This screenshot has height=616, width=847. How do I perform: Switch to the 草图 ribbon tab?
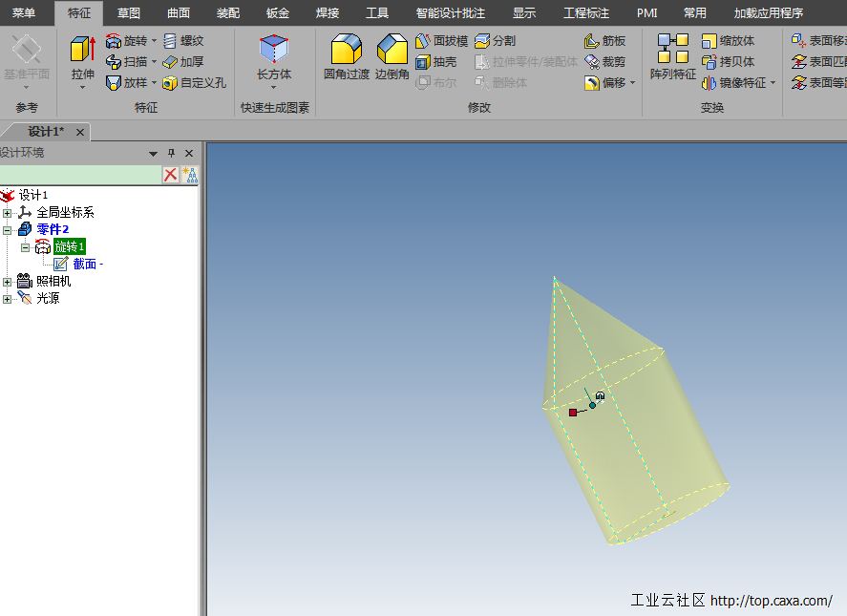click(129, 13)
